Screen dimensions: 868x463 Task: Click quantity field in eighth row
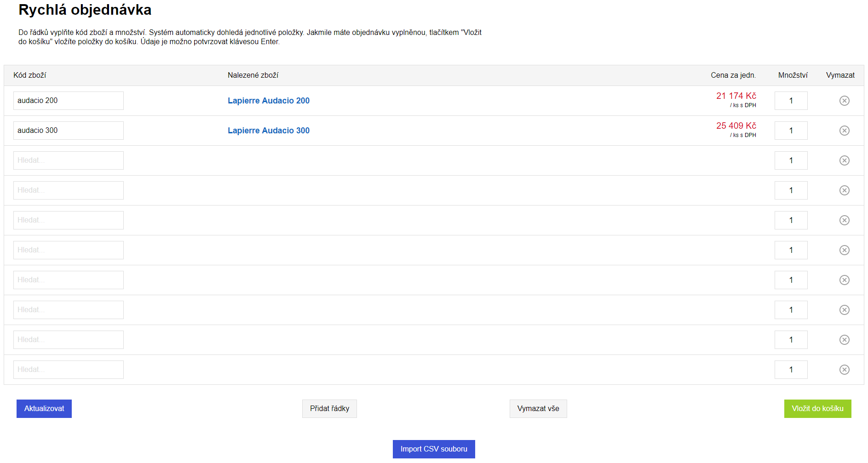coord(791,310)
